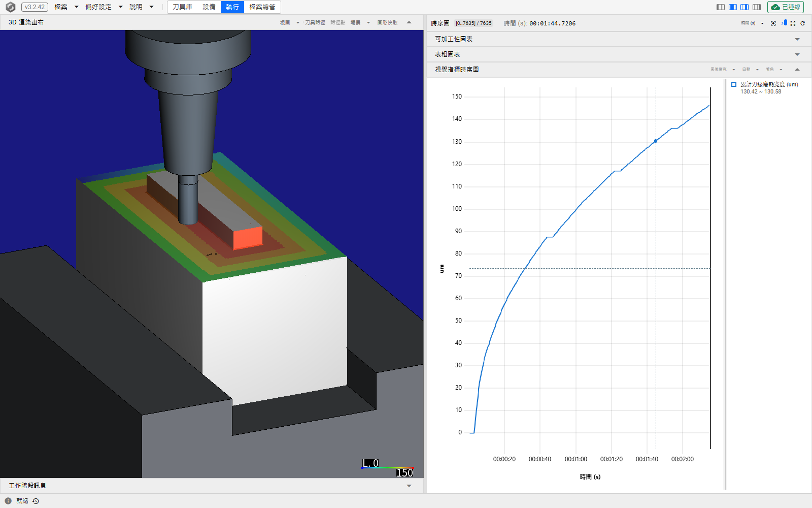Click the timeline focus target icon
812x508 pixels.
click(x=773, y=23)
